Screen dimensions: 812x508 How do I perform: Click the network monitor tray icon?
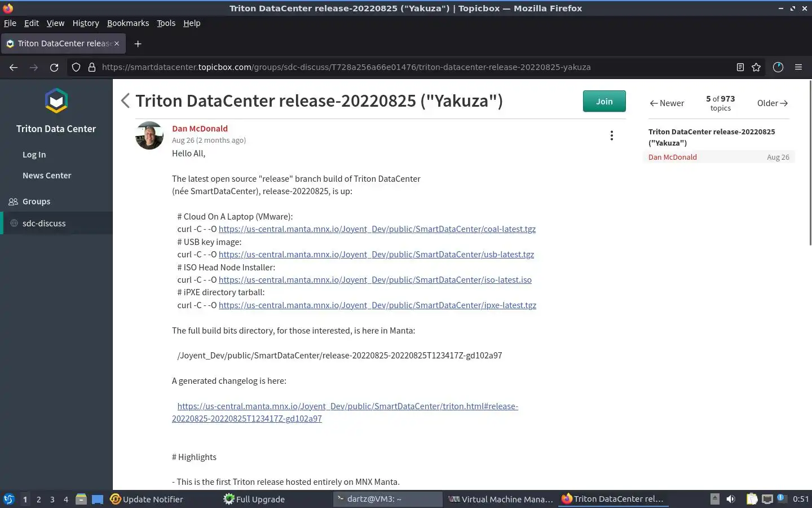point(767,499)
